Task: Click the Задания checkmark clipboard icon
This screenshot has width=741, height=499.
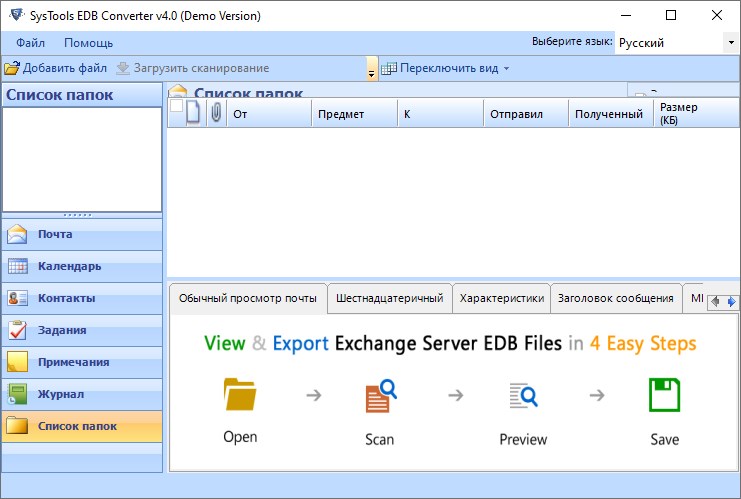Action: 17,330
